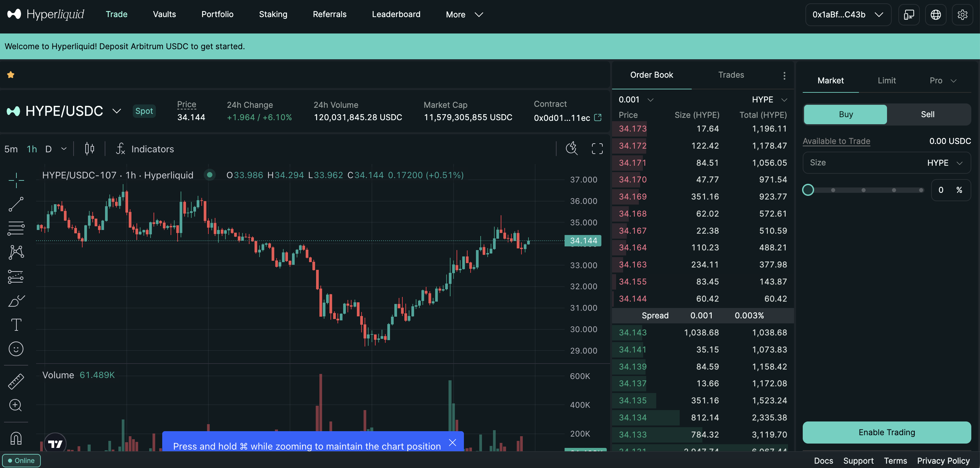Open the candlestick chart style icon
The image size is (980, 468).
click(x=89, y=149)
